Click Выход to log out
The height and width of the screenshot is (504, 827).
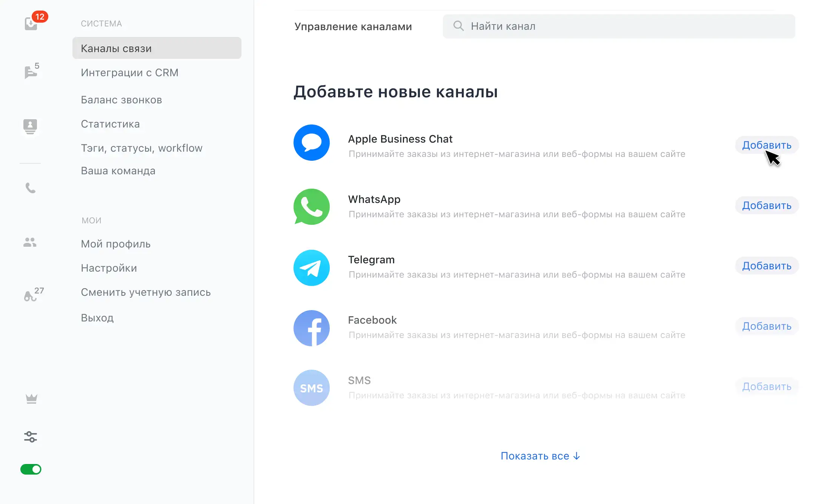(x=97, y=318)
